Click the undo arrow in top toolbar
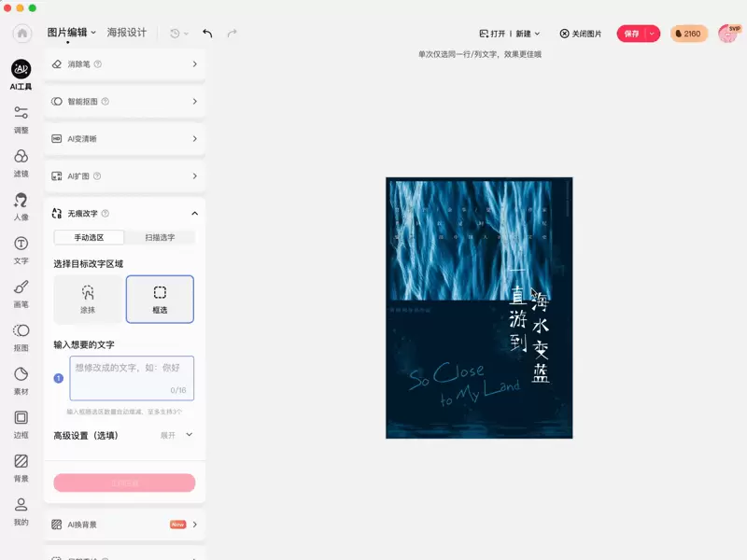The height and width of the screenshot is (560, 747). [207, 34]
